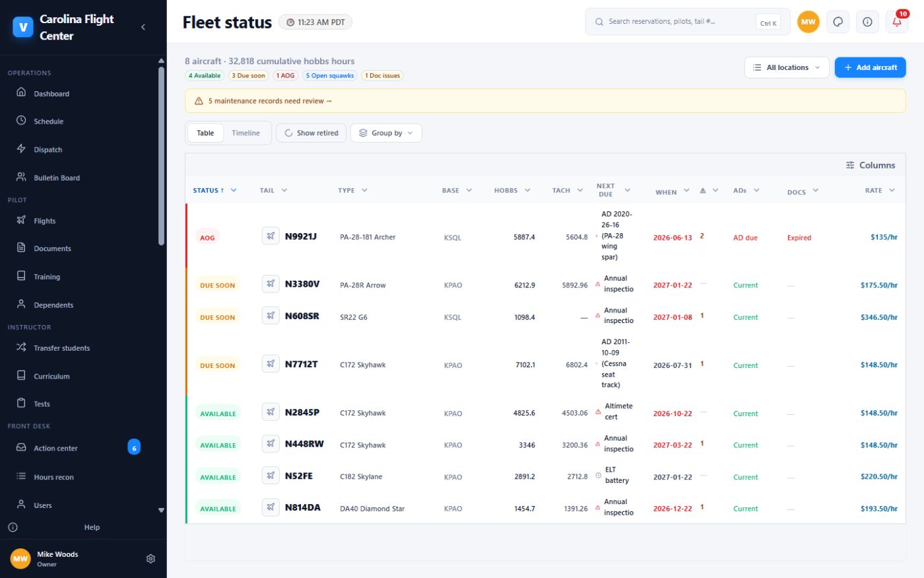
Task: Open the settings gear beside Mike Woods
Action: click(x=150, y=559)
